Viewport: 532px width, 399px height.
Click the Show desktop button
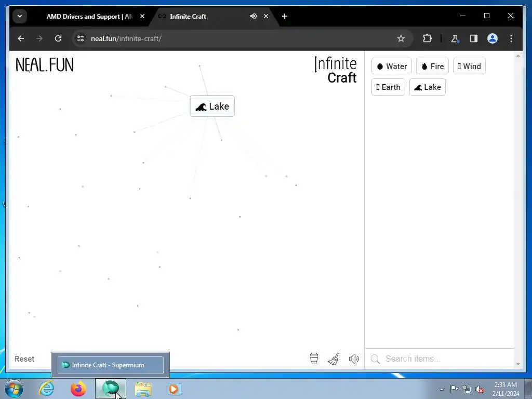pos(528,389)
